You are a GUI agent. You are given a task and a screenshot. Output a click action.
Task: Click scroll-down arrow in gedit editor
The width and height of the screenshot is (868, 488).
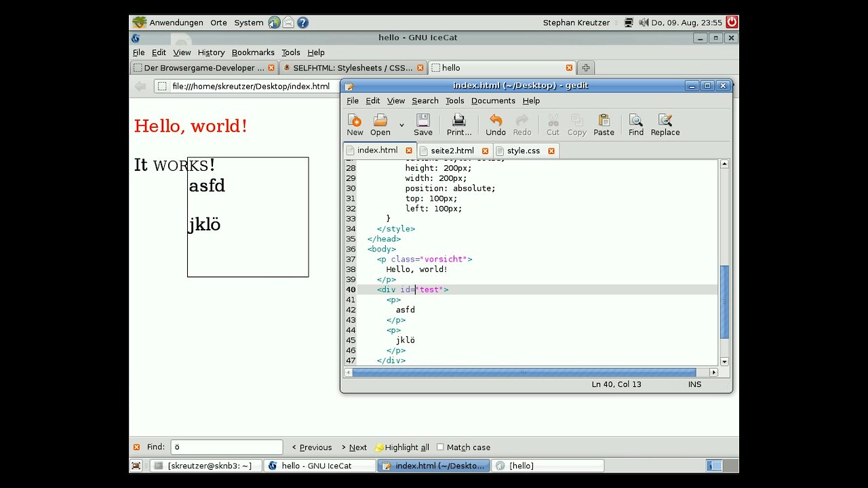tap(724, 361)
